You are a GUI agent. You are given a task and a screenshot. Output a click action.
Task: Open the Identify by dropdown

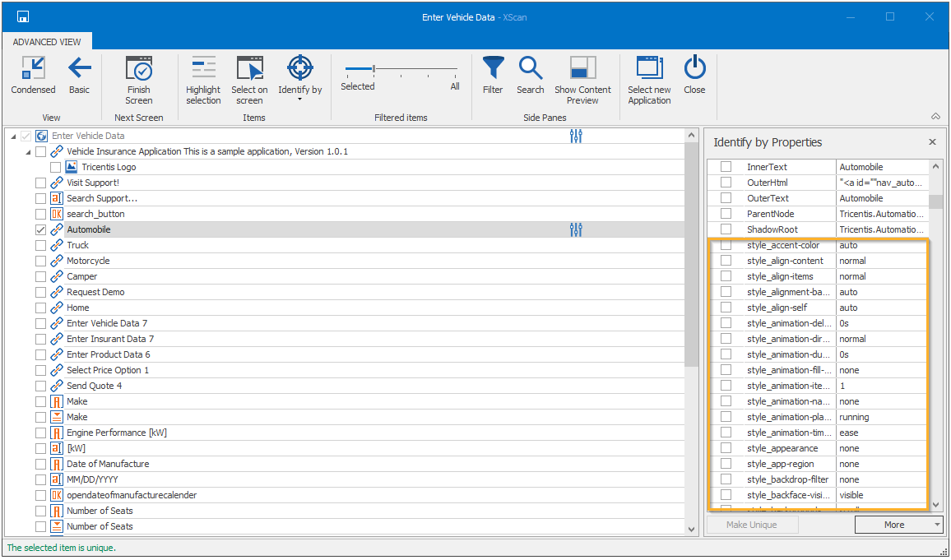point(300,100)
